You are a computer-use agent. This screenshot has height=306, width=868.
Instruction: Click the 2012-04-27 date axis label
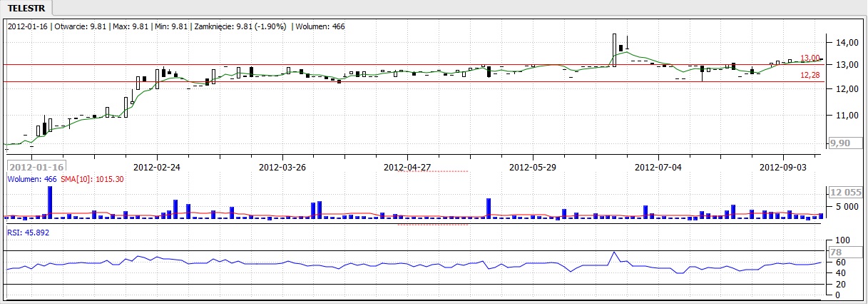click(x=407, y=168)
